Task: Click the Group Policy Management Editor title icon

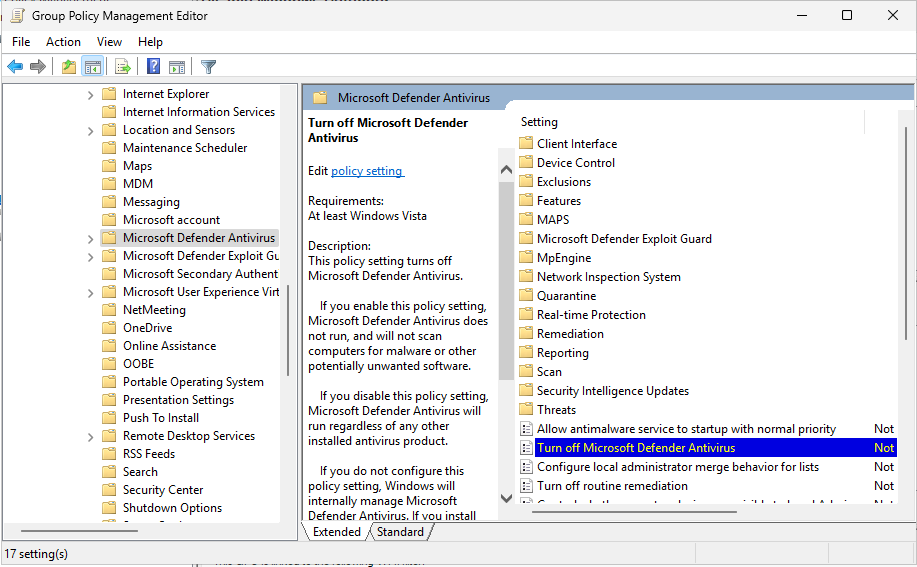Action: (17, 16)
